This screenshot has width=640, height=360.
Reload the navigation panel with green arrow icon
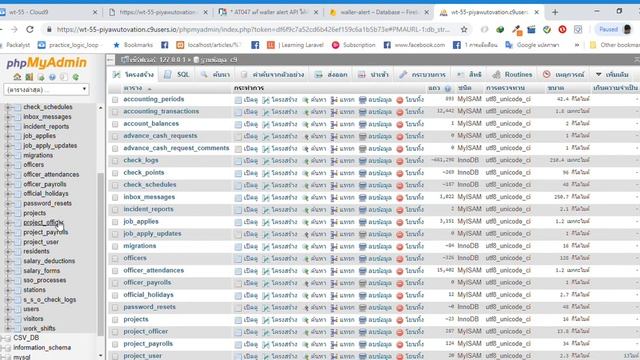[x=76, y=77]
